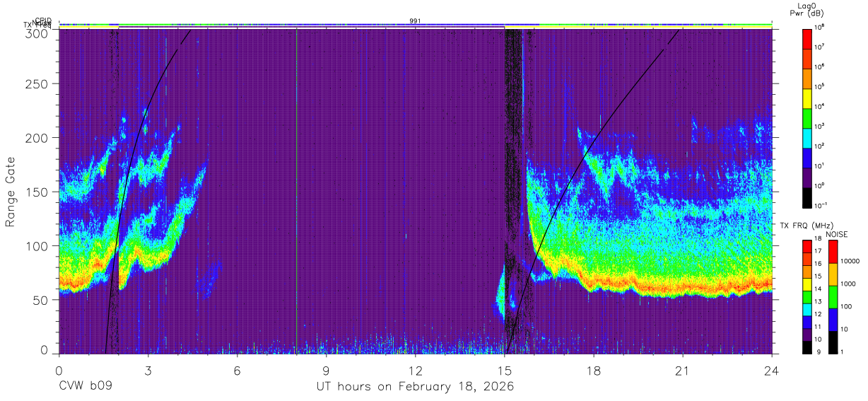Screen dimensions: 868x401
Task: Click the 'Range Gate' y-axis title
Action: point(11,191)
